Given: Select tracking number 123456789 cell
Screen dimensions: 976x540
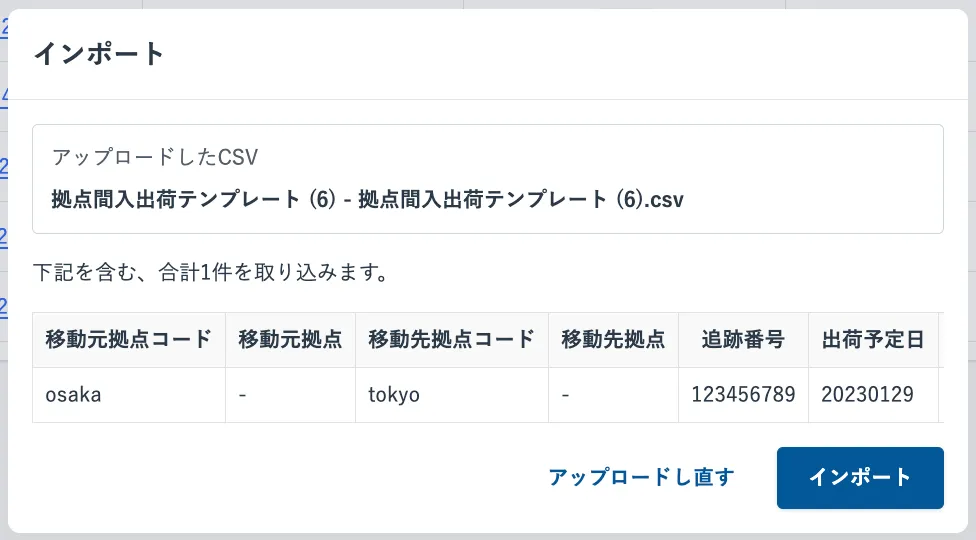Looking at the screenshot, I should point(743,394).
